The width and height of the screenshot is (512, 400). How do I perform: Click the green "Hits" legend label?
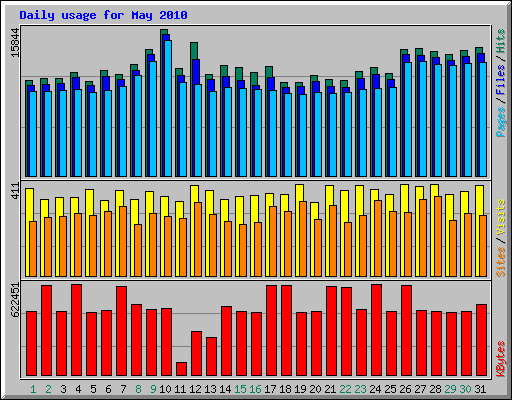501,41
